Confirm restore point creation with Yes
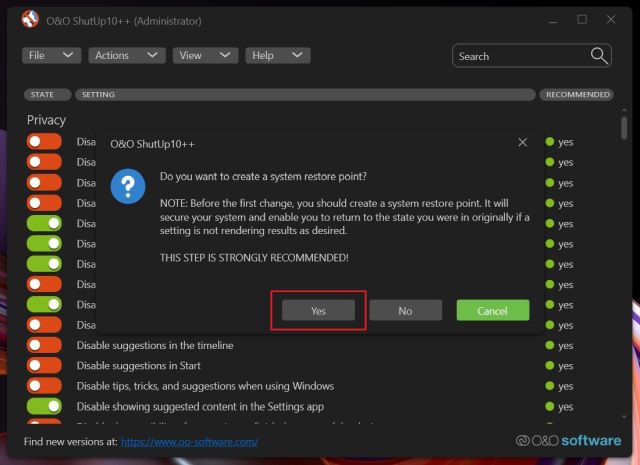The image size is (640, 465). coord(318,311)
